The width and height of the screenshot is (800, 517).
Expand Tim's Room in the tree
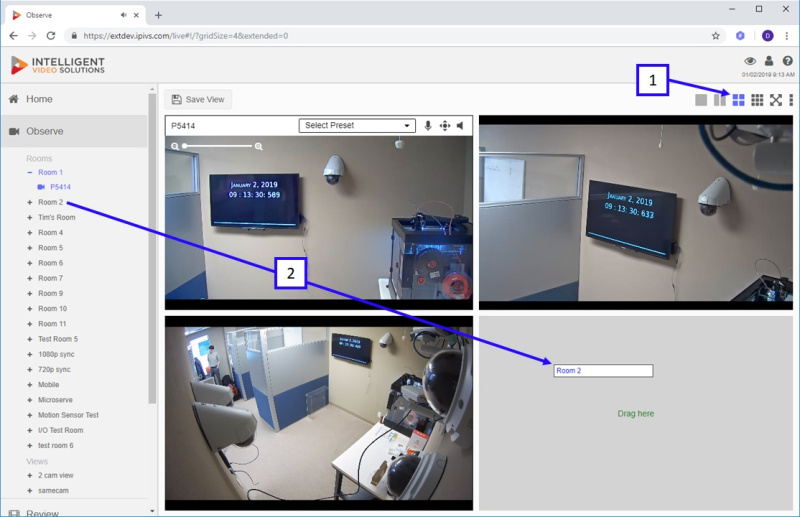coord(30,217)
